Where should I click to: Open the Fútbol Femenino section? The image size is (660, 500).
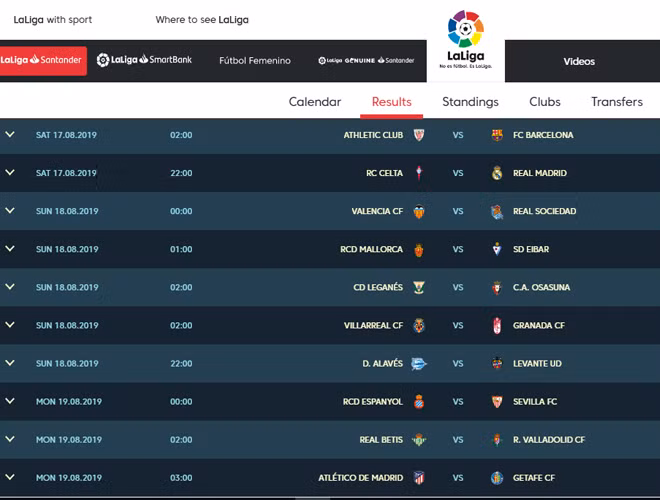tap(255, 61)
